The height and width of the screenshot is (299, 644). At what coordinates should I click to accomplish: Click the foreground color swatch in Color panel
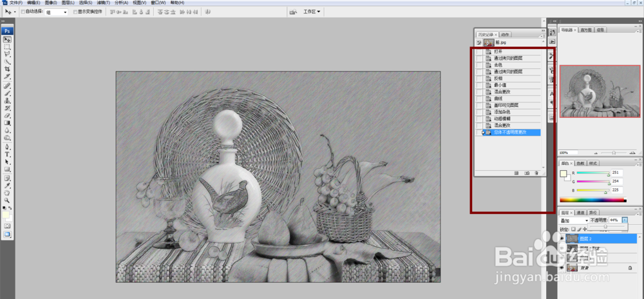pyautogui.click(x=563, y=173)
